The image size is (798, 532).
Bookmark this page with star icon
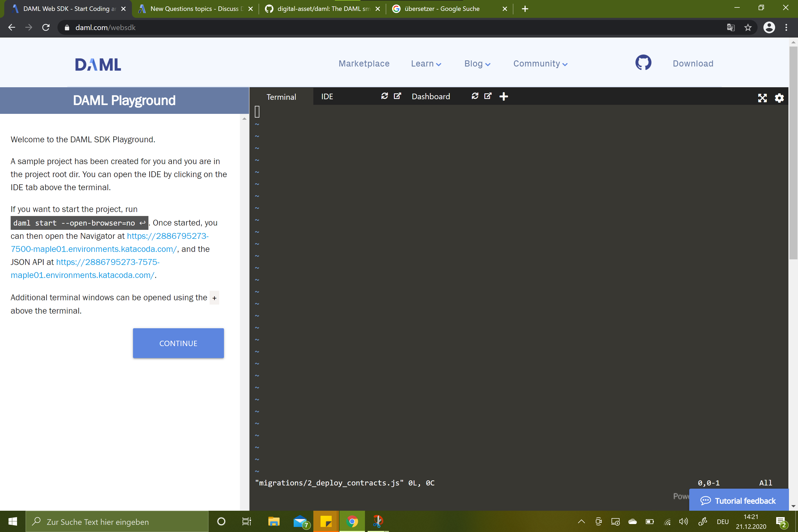[748, 27]
